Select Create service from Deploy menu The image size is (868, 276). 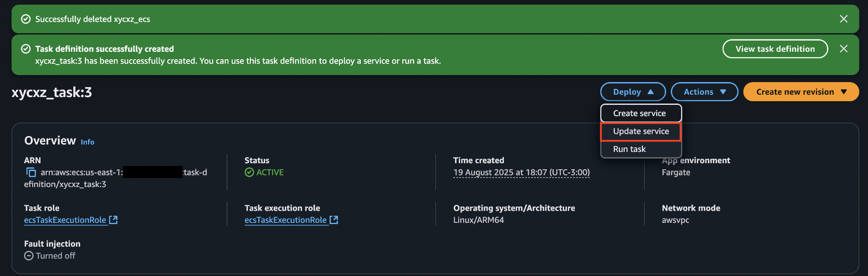(640, 113)
